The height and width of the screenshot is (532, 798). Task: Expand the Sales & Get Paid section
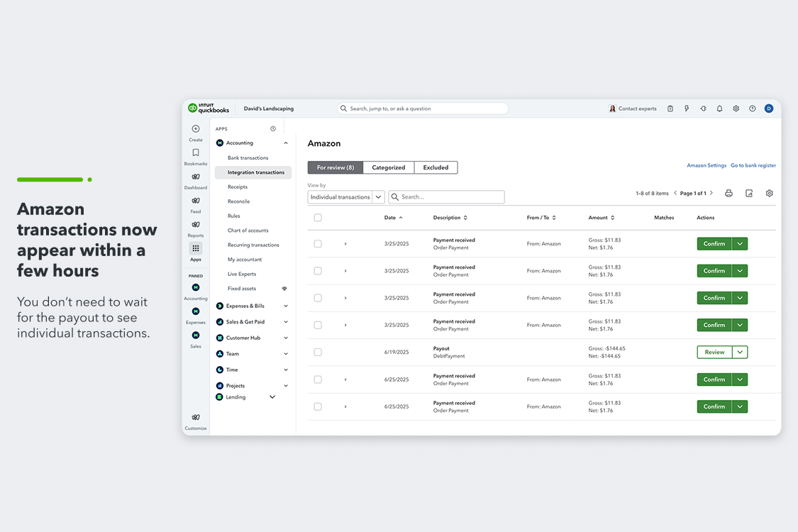click(286, 322)
